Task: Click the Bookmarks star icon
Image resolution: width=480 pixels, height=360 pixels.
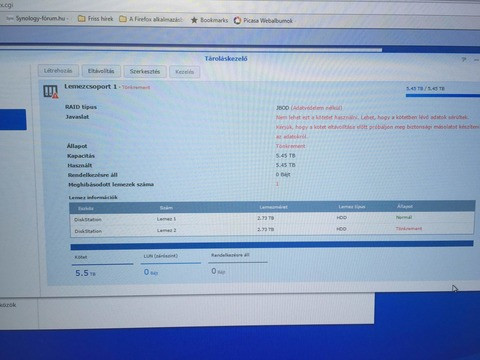Action: pos(194,20)
